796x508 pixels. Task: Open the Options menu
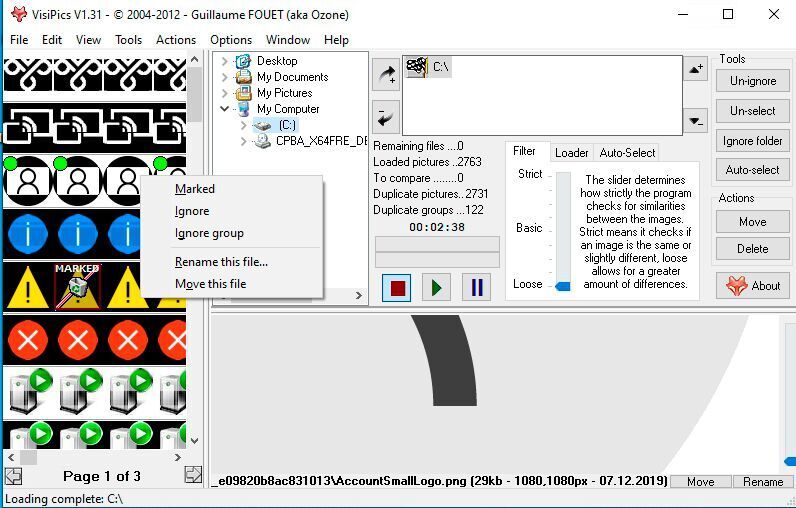coord(231,40)
